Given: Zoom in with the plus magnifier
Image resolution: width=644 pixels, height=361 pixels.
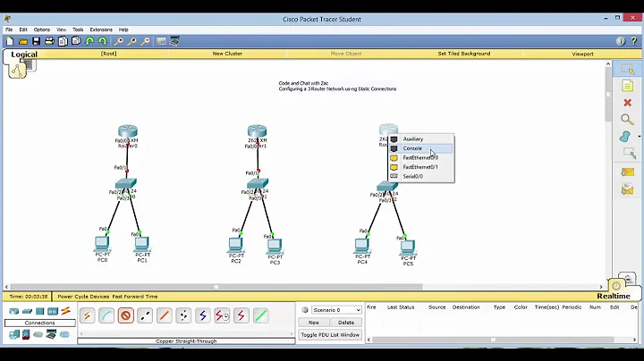Looking at the screenshot, I should 118,41.
